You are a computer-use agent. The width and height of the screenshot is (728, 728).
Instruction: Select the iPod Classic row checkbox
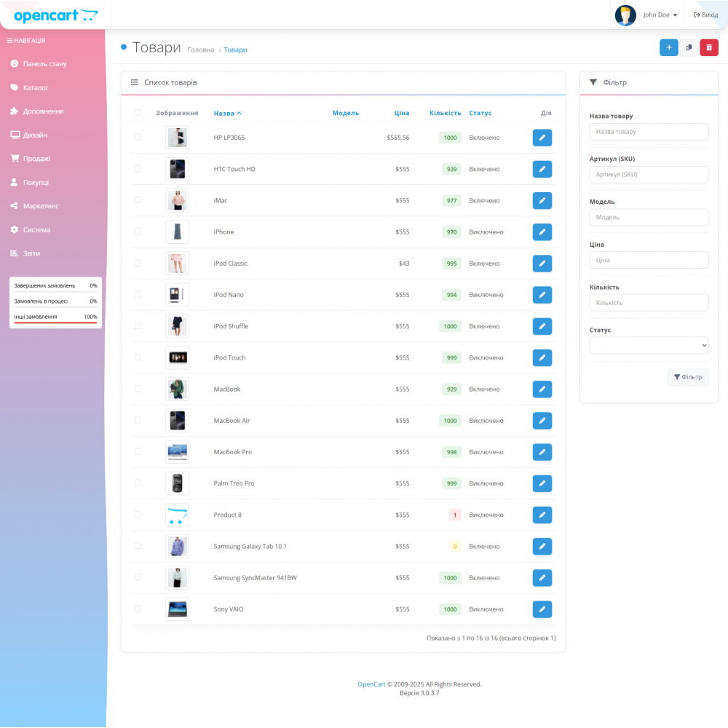point(138,264)
